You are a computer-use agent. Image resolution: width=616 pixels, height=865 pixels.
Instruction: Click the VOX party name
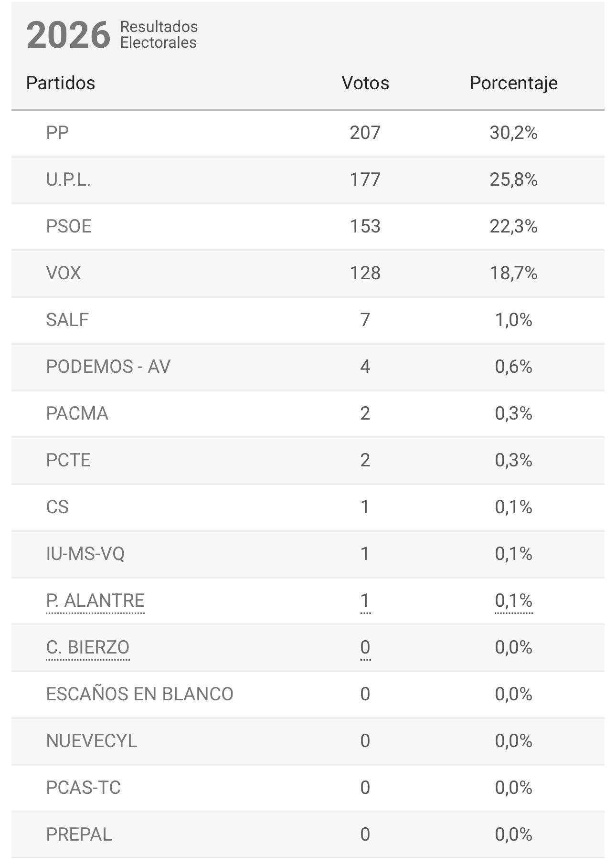64,273
